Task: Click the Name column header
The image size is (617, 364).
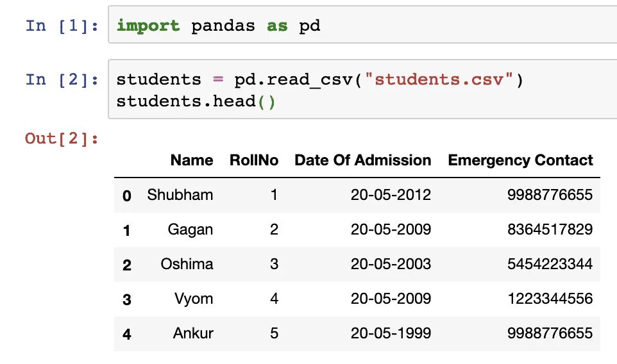Action: coord(191,160)
